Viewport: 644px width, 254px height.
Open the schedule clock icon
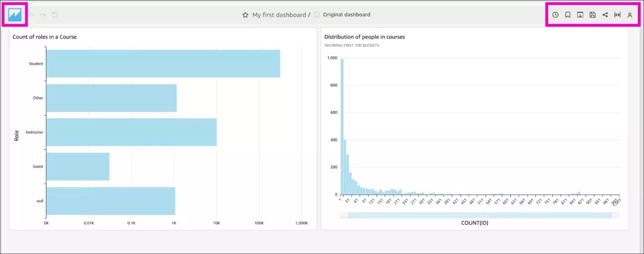[555, 15]
